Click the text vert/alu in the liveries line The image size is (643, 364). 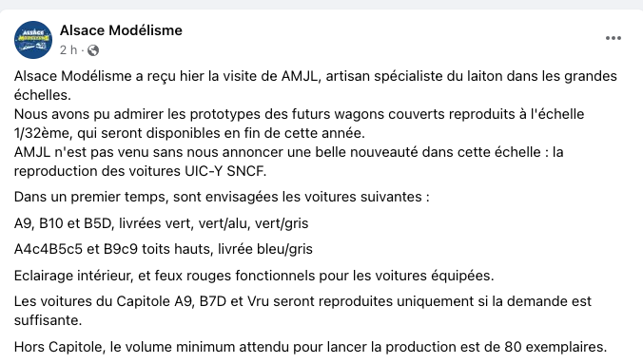(x=224, y=223)
